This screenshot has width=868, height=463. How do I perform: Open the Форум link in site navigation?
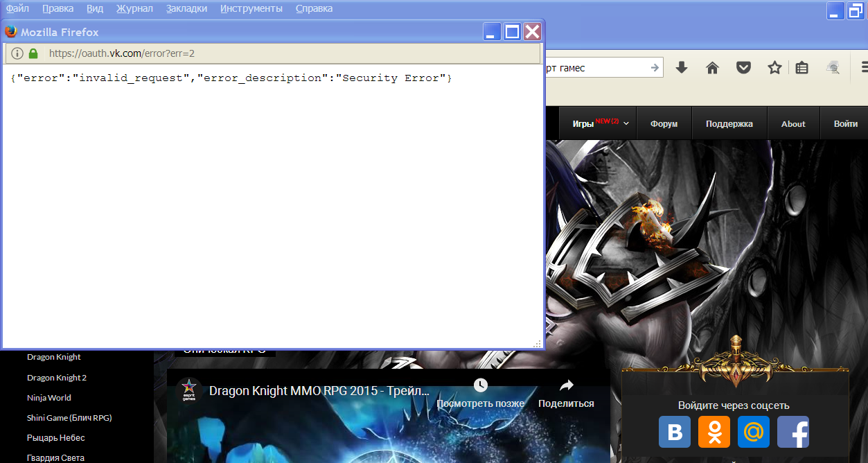click(x=664, y=124)
